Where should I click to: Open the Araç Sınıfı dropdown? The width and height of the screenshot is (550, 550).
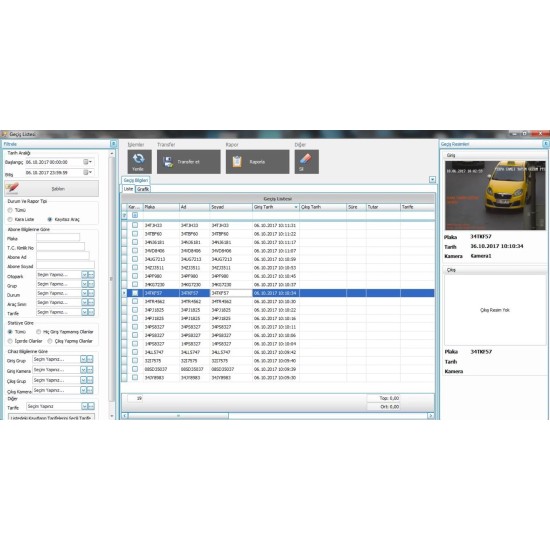coord(84,302)
